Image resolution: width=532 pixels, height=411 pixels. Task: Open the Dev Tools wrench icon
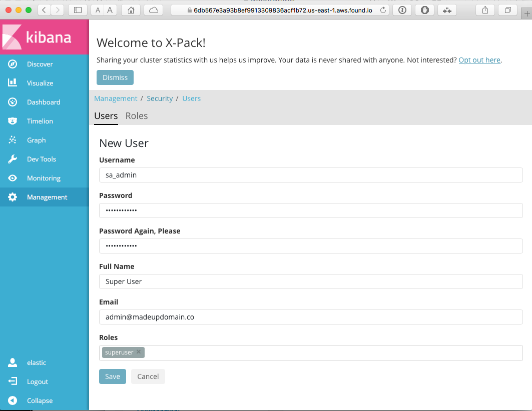[x=13, y=159]
